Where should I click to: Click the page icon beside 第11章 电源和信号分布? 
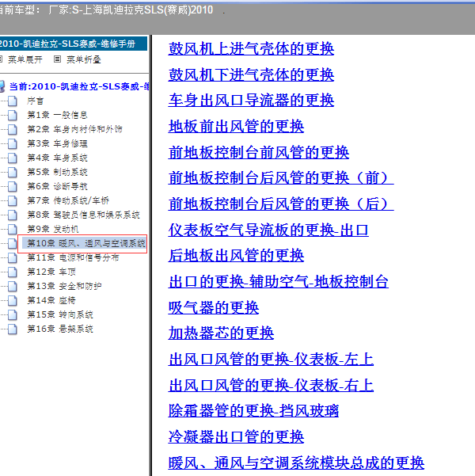[13, 258]
